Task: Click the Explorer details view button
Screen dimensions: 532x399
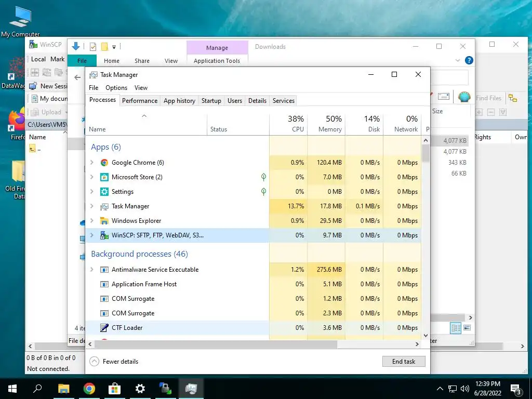Action: point(456,328)
